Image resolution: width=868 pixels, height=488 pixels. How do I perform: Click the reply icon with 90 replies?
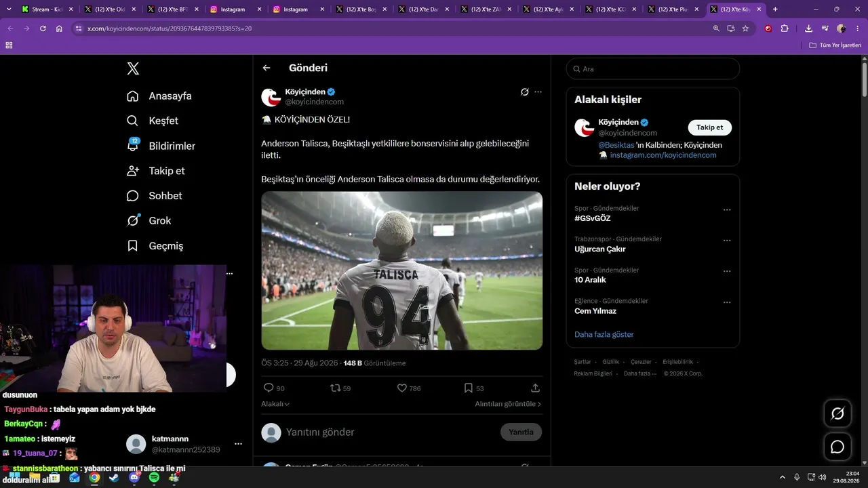(x=269, y=388)
